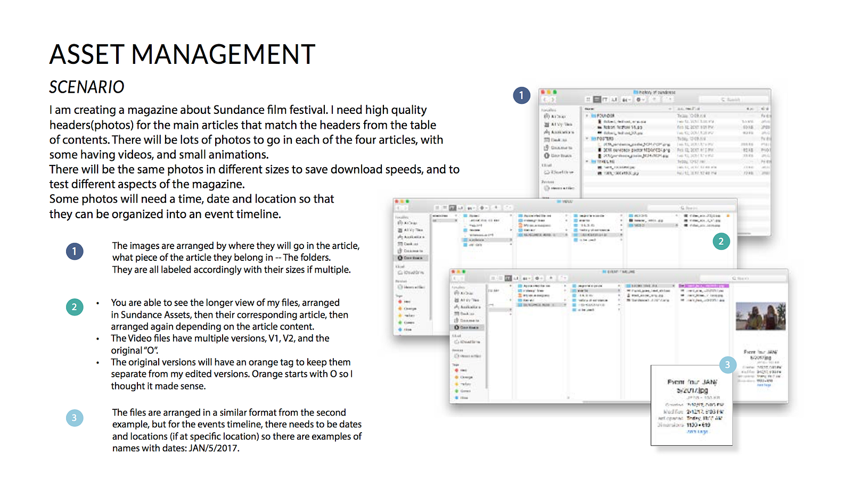The image size is (852, 504).
Task: Click Share button in History of Sundance window
Action: (655, 100)
